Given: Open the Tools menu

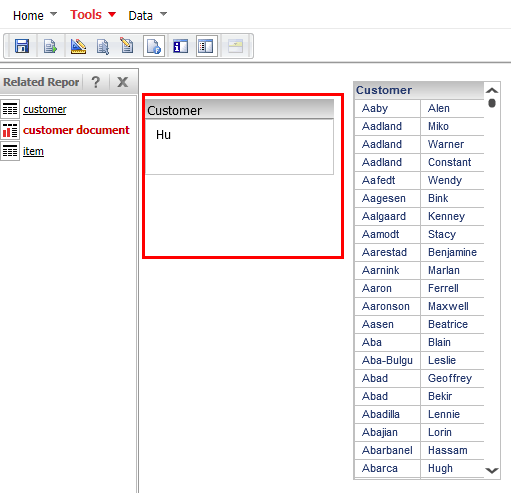Looking at the screenshot, I should 86,15.
